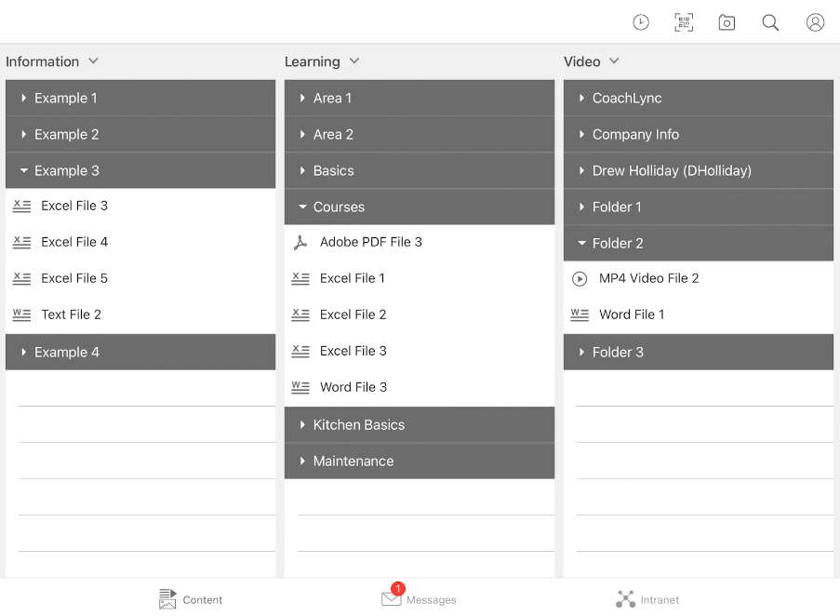Viewport: 840px width, 616px height.
Task: Expand the Kitchen Basics folder
Action: point(420,424)
